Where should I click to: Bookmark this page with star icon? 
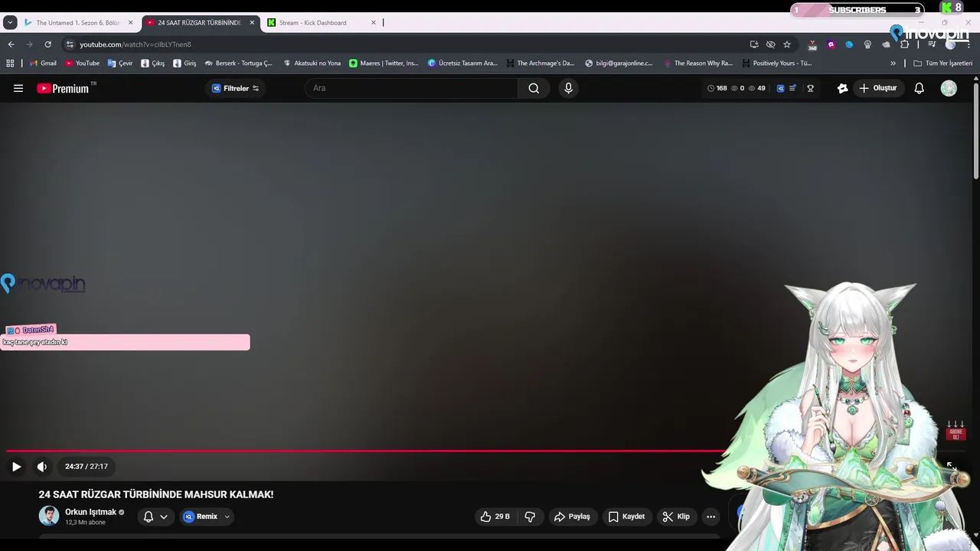click(787, 44)
